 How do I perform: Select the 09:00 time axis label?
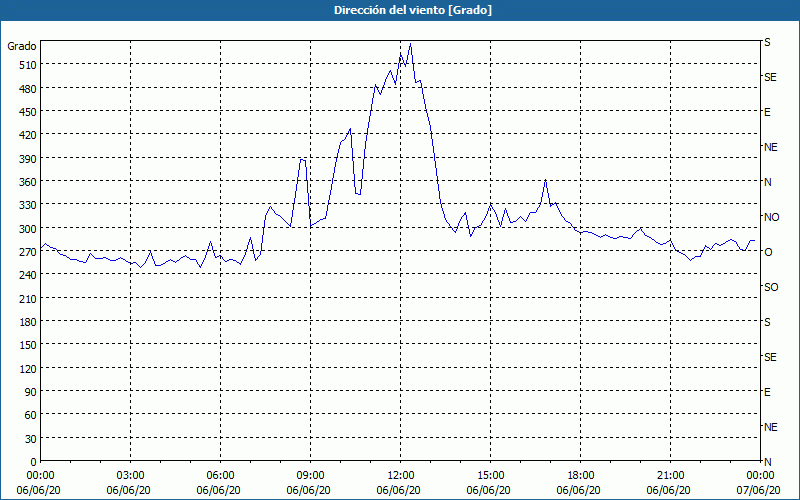(311, 476)
